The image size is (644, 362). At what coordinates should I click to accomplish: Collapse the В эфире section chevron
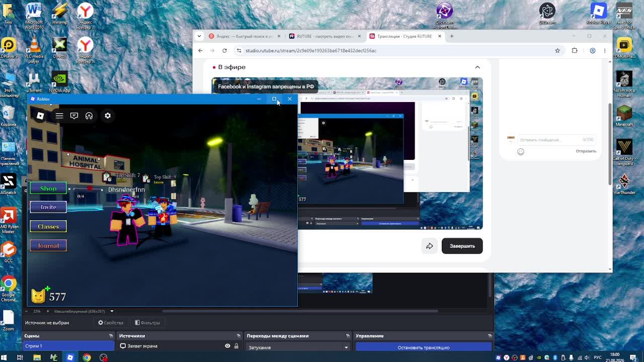click(477, 67)
